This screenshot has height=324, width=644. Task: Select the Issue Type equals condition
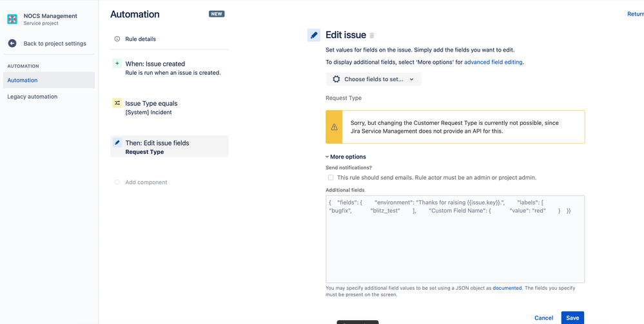pos(169,108)
